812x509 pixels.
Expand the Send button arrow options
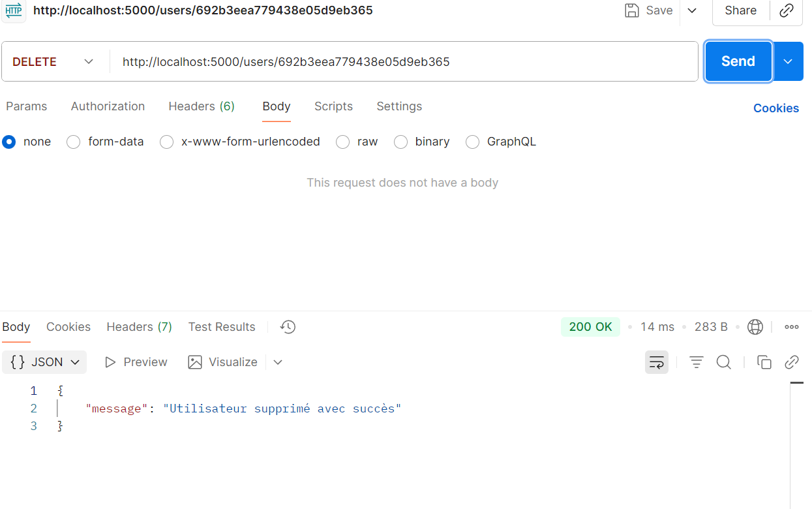tap(788, 61)
